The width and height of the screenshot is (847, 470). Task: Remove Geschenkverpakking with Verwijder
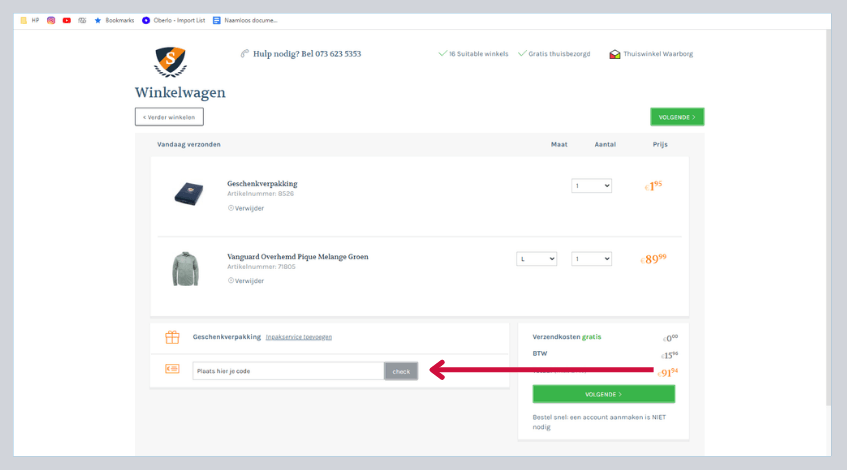248,208
